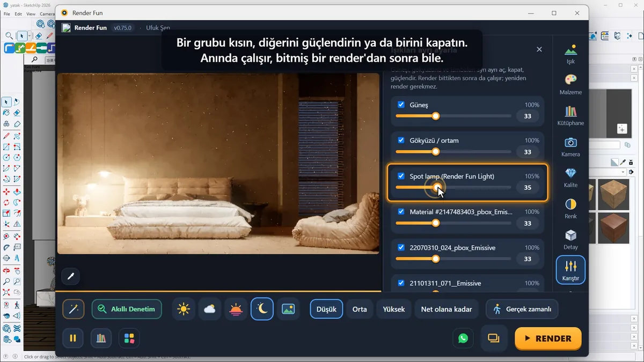
Task: Open the WhatsApp contact icon
Action: point(463,338)
